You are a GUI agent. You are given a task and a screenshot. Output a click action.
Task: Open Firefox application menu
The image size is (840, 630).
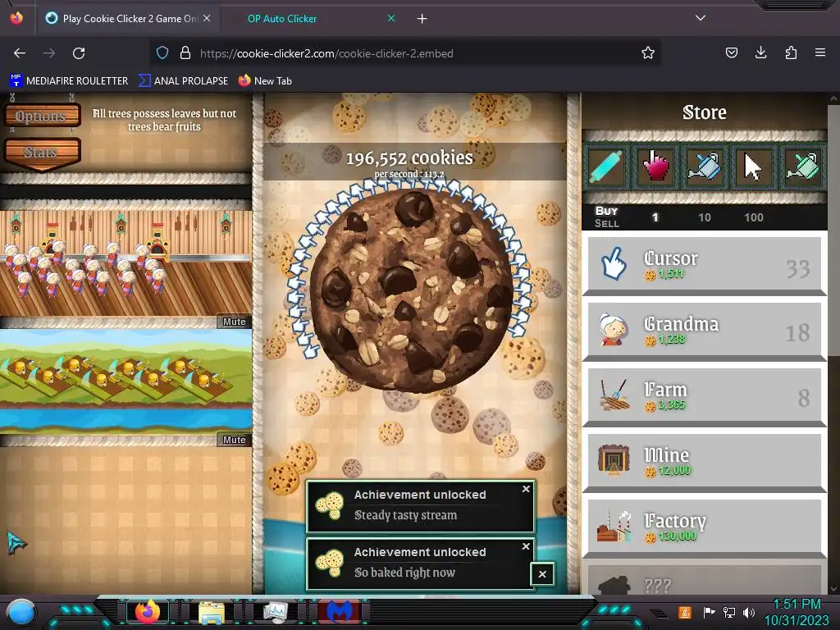(x=820, y=52)
